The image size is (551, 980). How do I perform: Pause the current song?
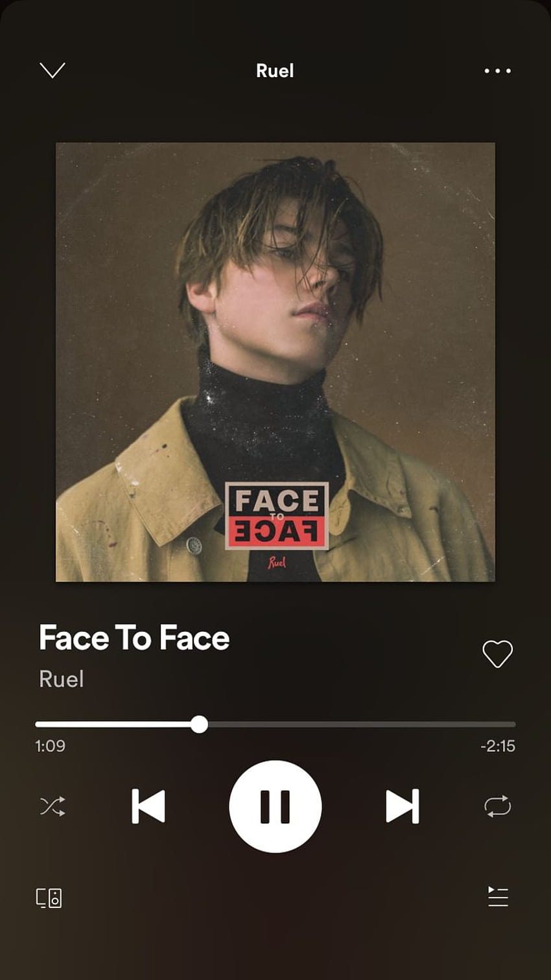[x=275, y=806]
